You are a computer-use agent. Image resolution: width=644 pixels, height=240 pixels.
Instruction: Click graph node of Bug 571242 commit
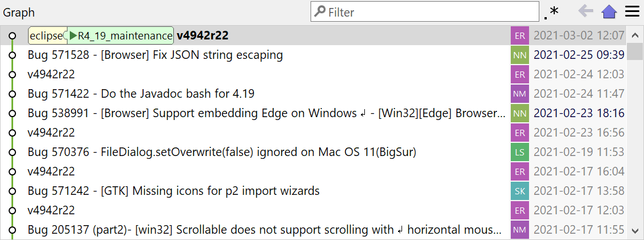[12, 191]
